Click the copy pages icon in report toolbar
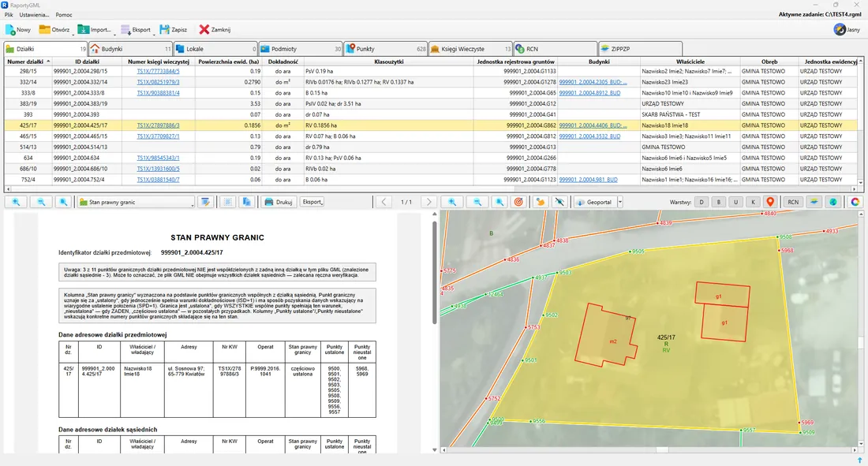The image size is (868, 466). click(246, 202)
